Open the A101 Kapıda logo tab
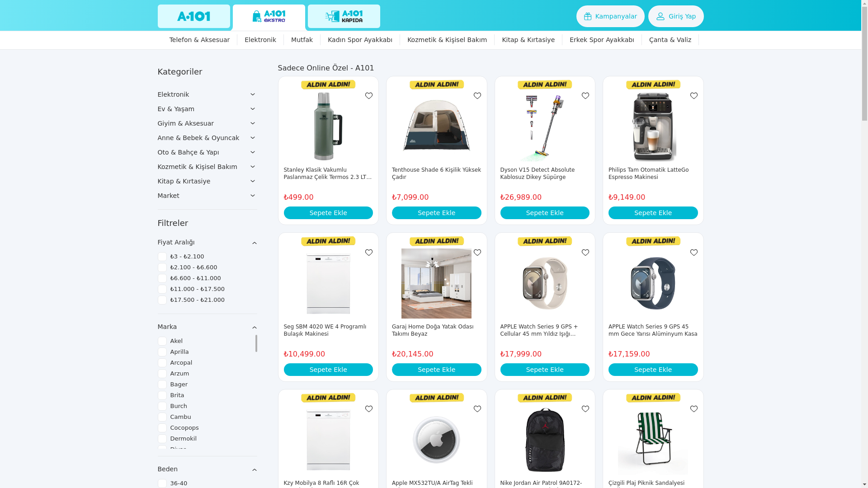Viewport: 868px width, 488px height. pos(344,16)
